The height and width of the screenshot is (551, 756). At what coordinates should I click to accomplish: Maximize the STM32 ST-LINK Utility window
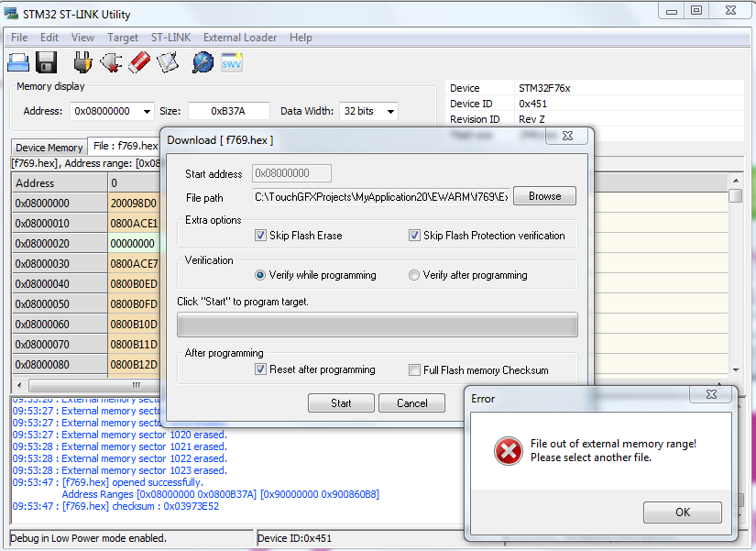(x=696, y=11)
